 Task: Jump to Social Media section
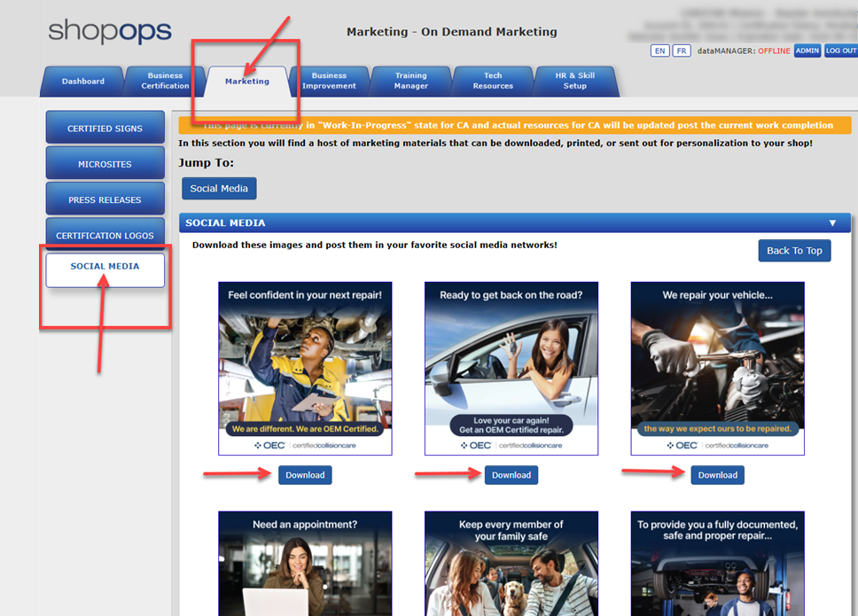[219, 189]
